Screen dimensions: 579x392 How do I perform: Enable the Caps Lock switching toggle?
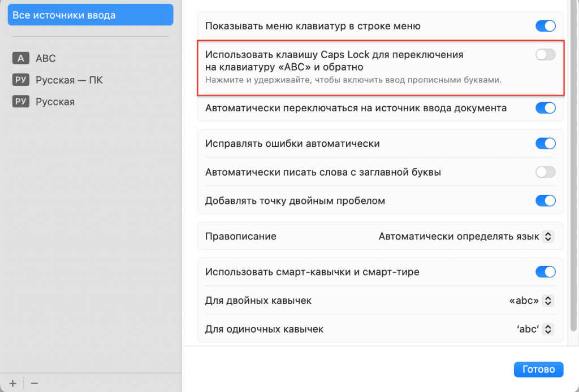coord(545,54)
